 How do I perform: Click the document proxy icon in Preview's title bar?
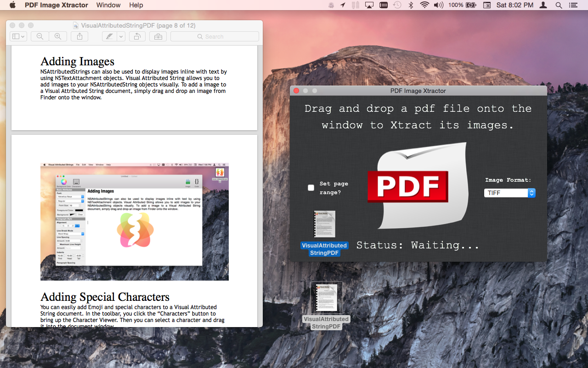coord(76,25)
